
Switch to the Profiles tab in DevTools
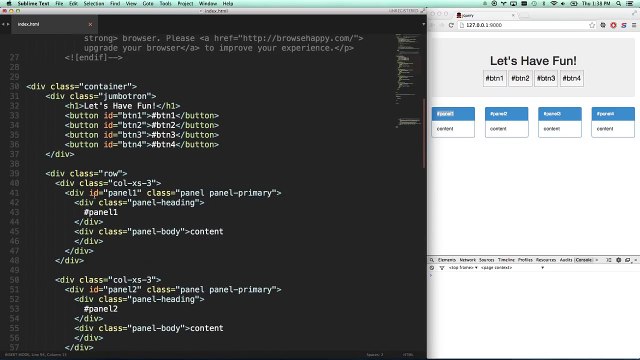click(525, 260)
